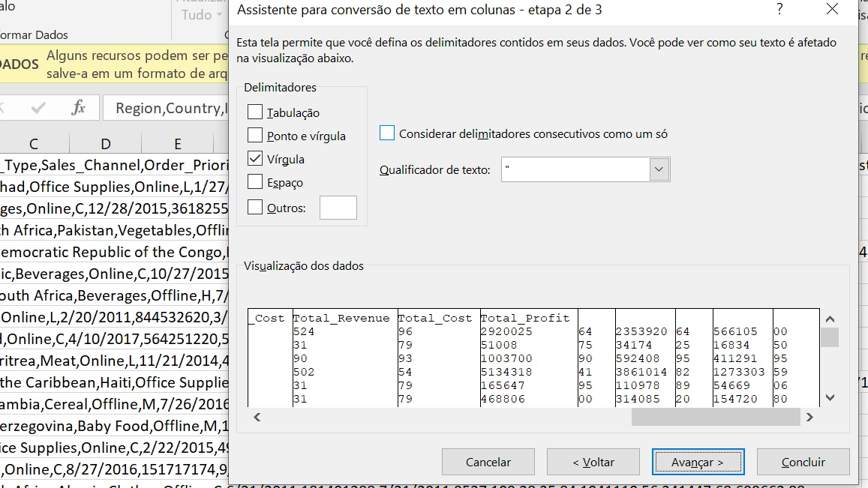This screenshot has height=488, width=868.
Task: Click the Voltar button
Action: pyautogui.click(x=593, y=462)
